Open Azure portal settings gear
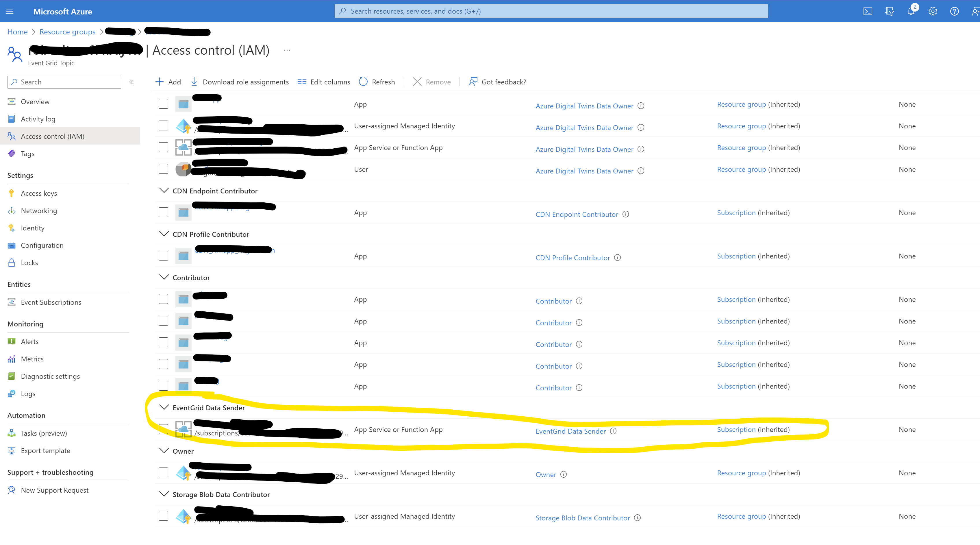Viewport: 980px width, 545px height. [x=932, y=11]
